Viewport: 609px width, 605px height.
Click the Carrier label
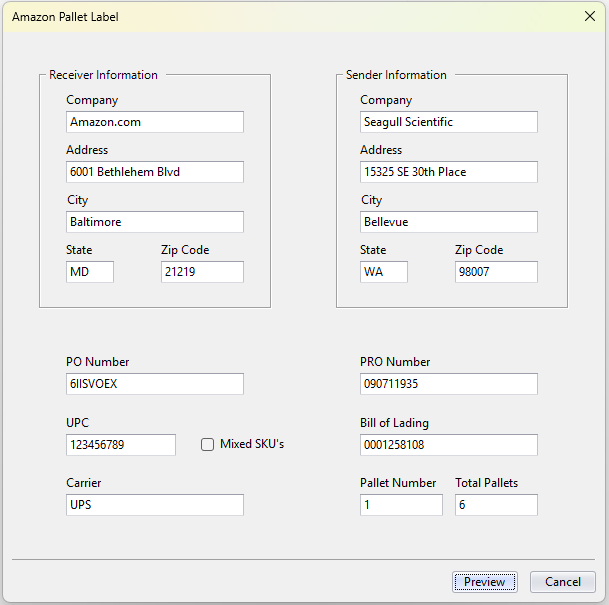click(84, 483)
